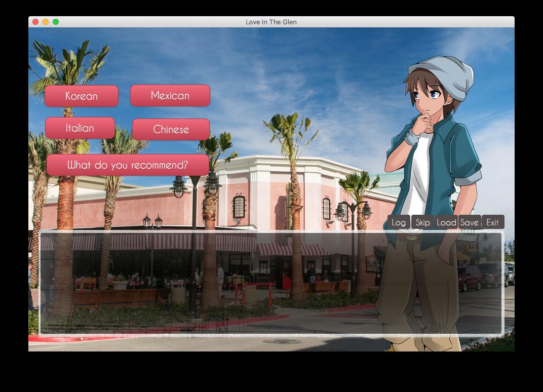Viewport: 543px width, 392px height.
Task: Ask 'What do you recommend?'
Action: pyautogui.click(x=127, y=164)
